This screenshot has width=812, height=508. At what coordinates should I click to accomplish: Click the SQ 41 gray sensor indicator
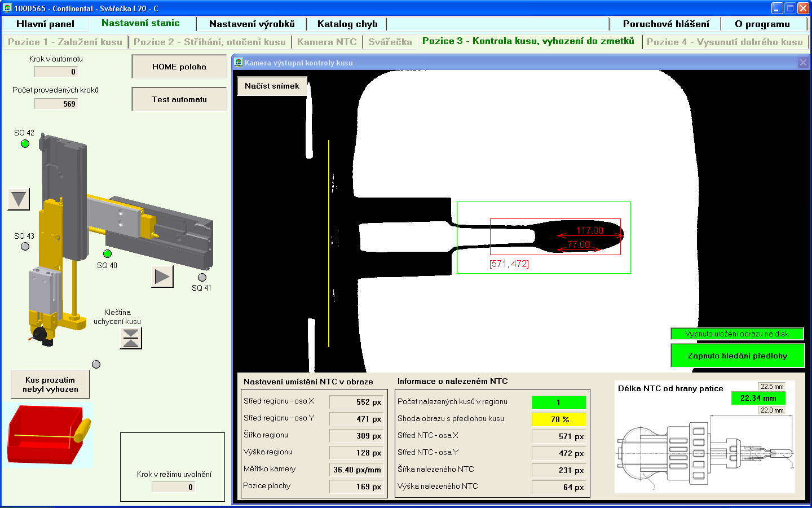(202, 277)
